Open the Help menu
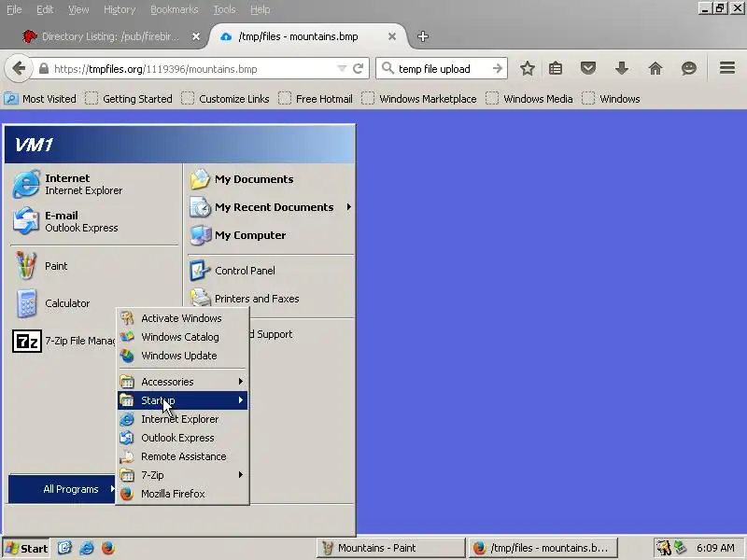Screen dimensions: 747x560 pyautogui.click(x=261, y=9)
